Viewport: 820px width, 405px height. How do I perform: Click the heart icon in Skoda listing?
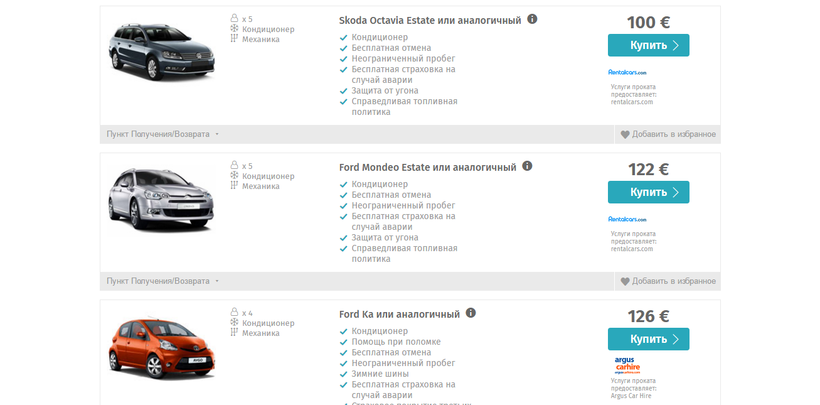[x=625, y=134]
